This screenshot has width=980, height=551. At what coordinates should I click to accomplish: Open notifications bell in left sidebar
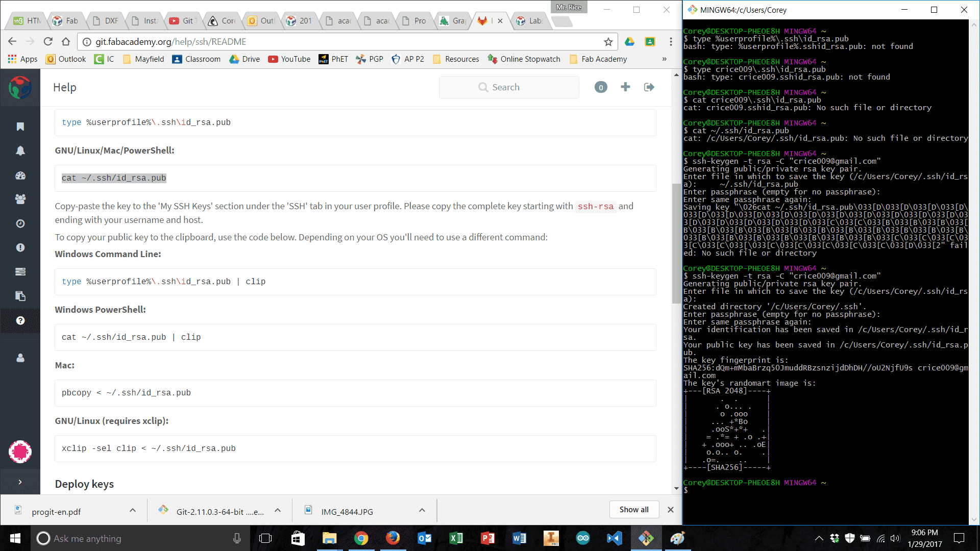(20, 151)
